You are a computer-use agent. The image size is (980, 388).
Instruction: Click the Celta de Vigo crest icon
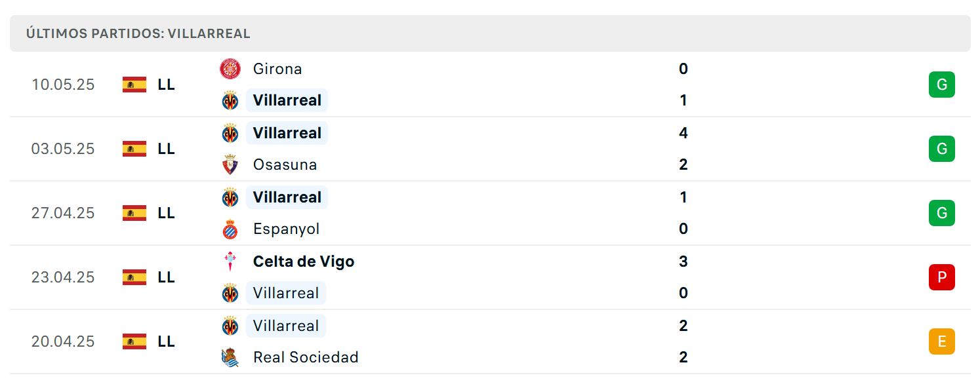tap(230, 262)
